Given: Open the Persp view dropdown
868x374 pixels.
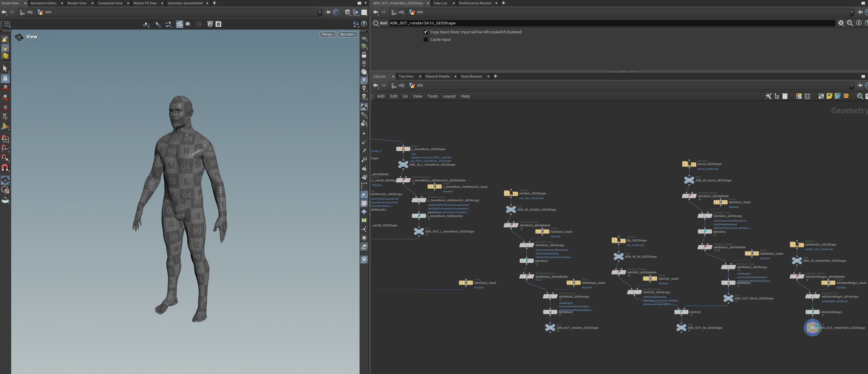Looking at the screenshot, I should coord(327,34).
